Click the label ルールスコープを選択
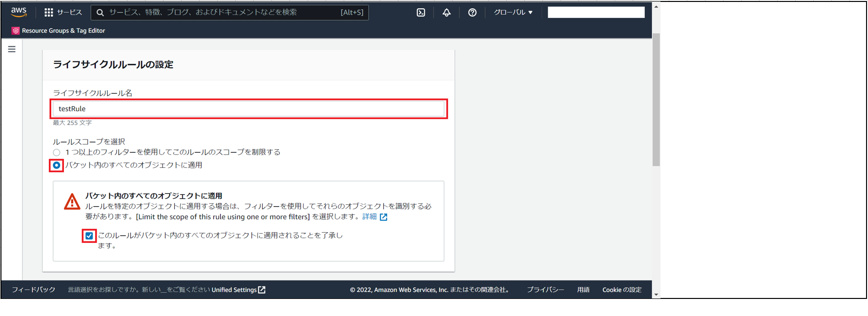 (x=89, y=141)
